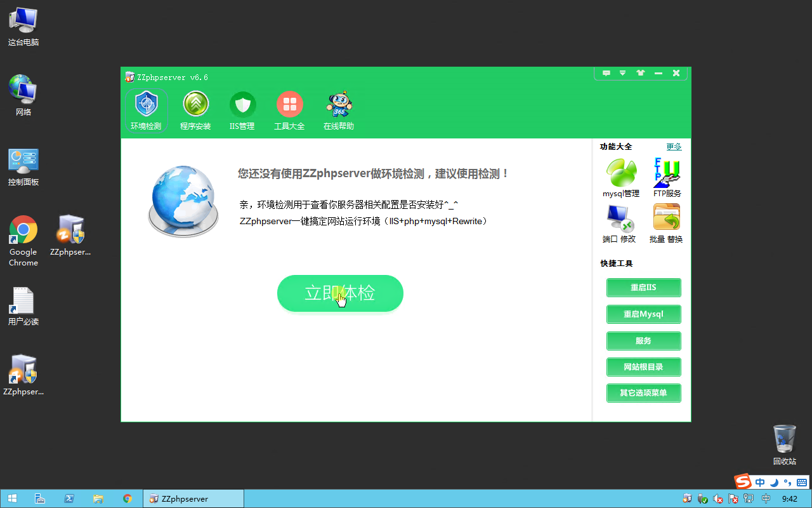The height and width of the screenshot is (508, 812).
Task: Toggle Sogou 中 Chinese/English mode
Action: tap(760, 483)
